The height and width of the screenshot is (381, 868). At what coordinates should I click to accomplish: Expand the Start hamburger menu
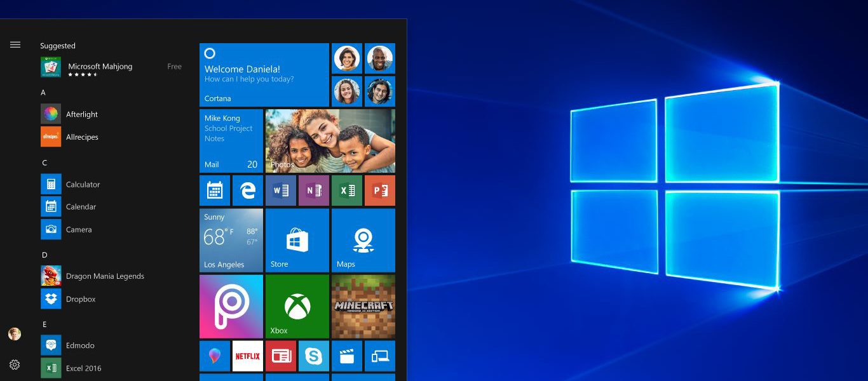15,44
